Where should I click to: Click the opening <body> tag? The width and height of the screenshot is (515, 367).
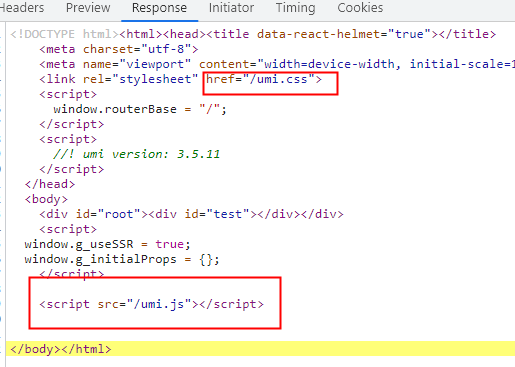click(x=46, y=199)
